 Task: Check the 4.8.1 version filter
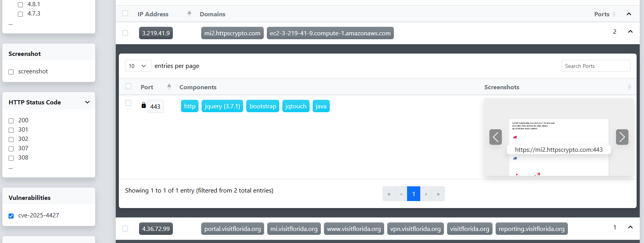(20, 5)
